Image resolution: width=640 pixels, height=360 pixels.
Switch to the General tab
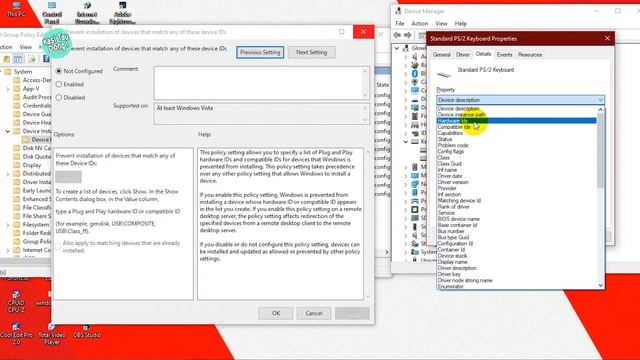click(x=442, y=55)
